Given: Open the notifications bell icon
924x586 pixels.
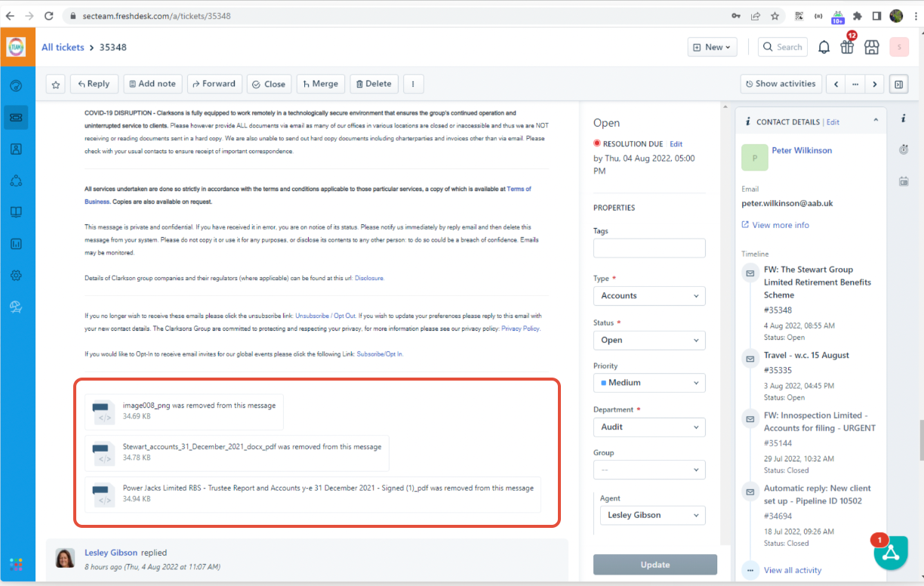Looking at the screenshot, I should click(824, 47).
